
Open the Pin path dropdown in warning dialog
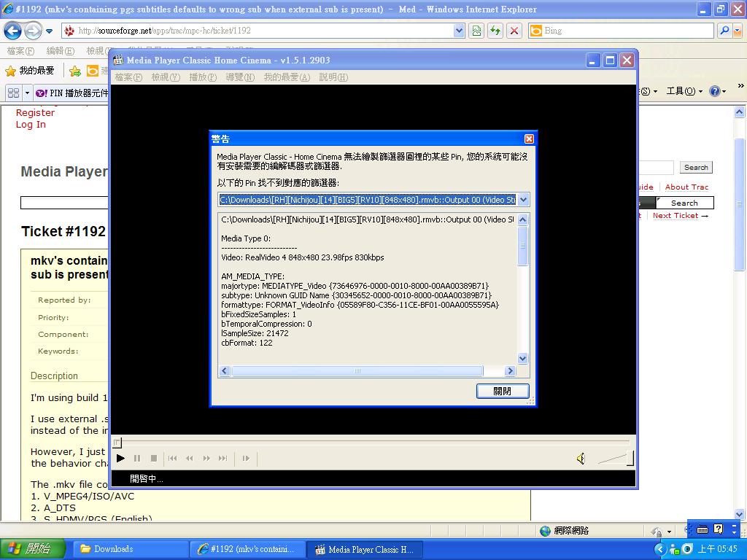522,200
